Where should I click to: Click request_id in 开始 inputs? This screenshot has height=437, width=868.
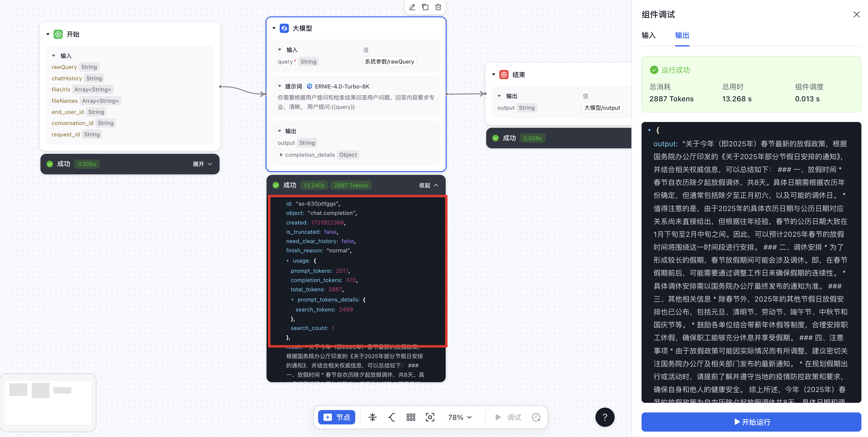(x=65, y=134)
